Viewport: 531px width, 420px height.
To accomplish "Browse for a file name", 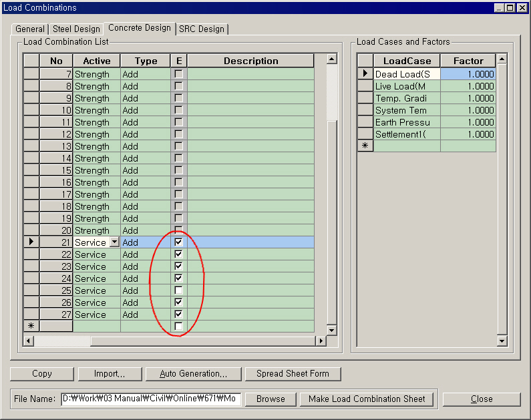I will click(x=271, y=399).
